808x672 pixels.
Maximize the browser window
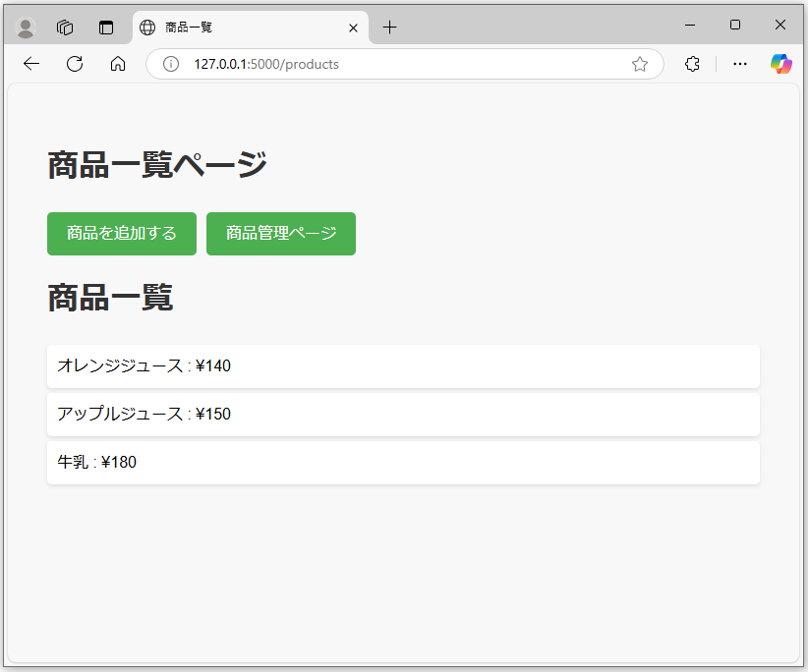pyautogui.click(x=735, y=25)
